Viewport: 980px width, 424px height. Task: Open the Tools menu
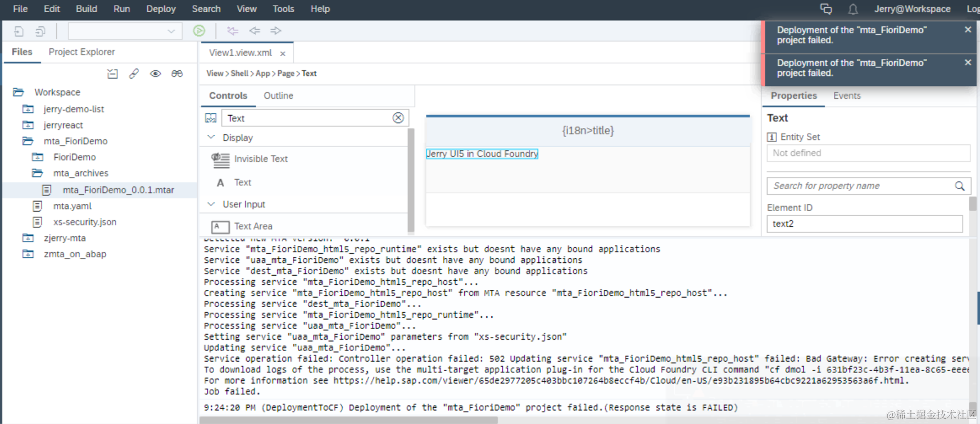click(283, 9)
